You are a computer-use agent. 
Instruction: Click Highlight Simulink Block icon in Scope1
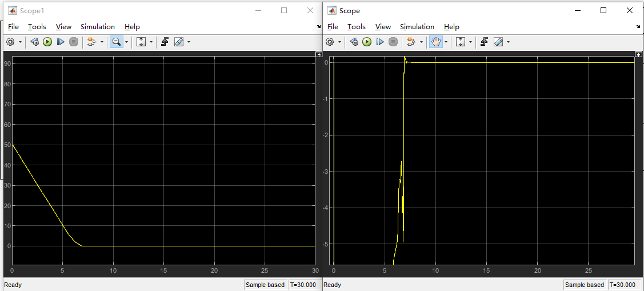pos(91,42)
